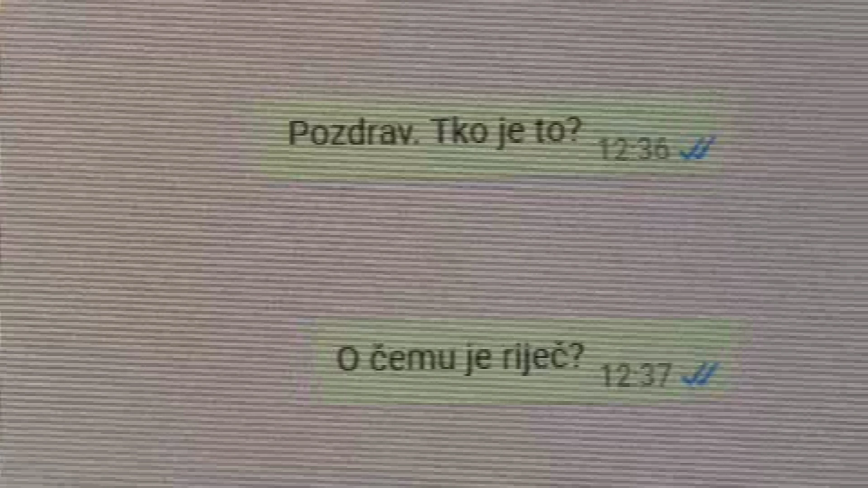Click the blue read checkmarks beside 12:36
868x488 pixels.
(698, 148)
